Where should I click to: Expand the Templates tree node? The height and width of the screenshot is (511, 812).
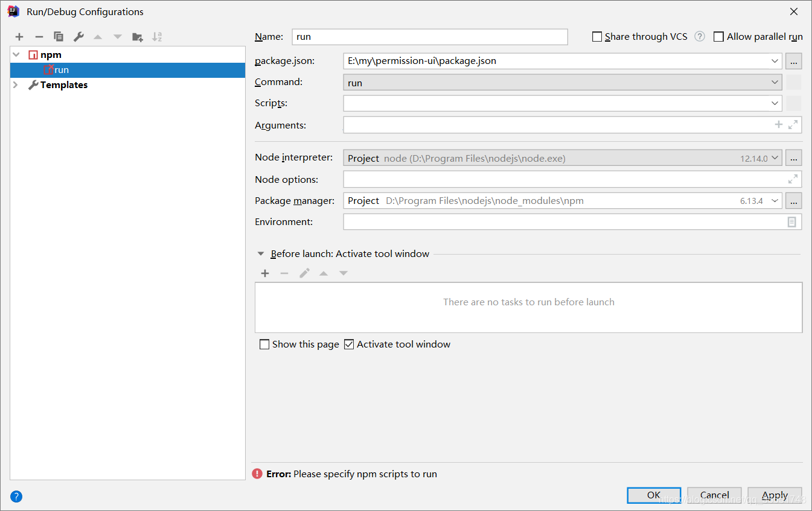point(16,85)
